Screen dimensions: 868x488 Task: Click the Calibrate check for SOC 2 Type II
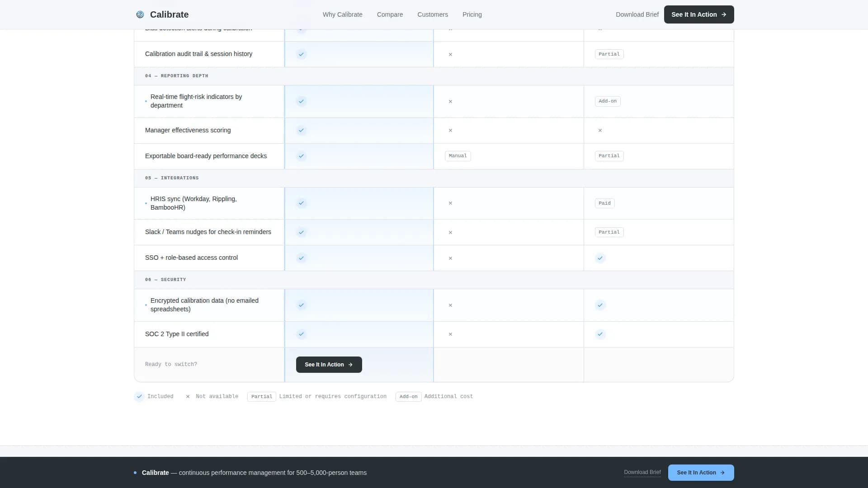[301, 334]
